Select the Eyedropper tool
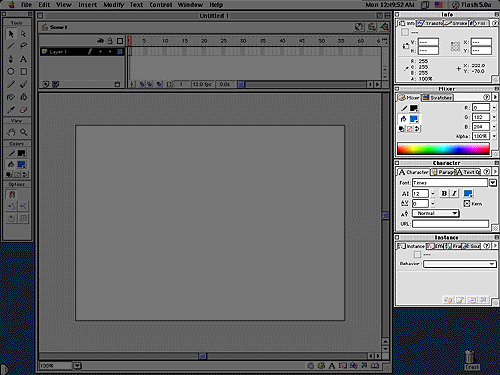500x375 pixels. click(11, 110)
